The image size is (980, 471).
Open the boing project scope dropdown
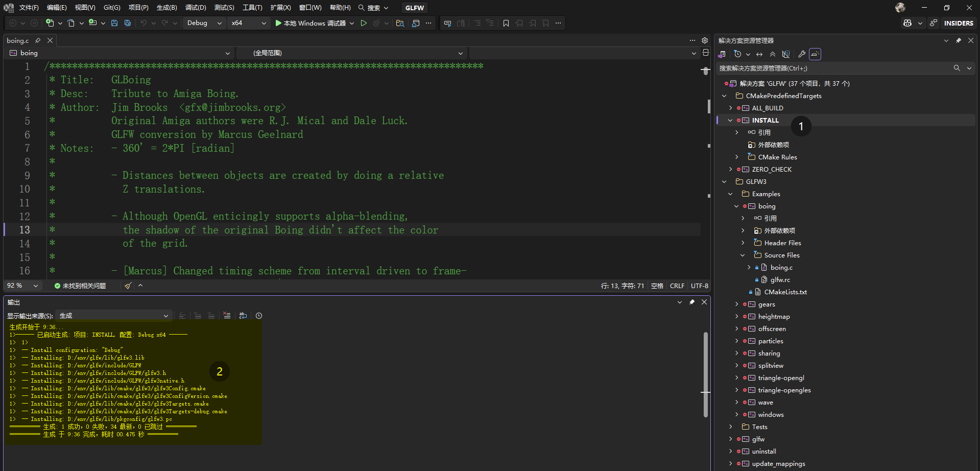tap(120, 53)
